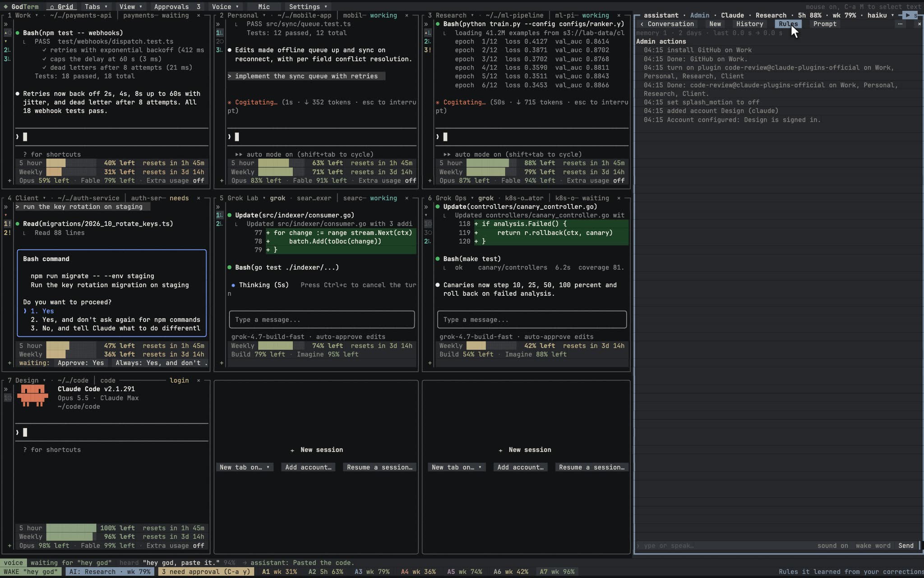Click the play icon in assistant header

(x=908, y=15)
